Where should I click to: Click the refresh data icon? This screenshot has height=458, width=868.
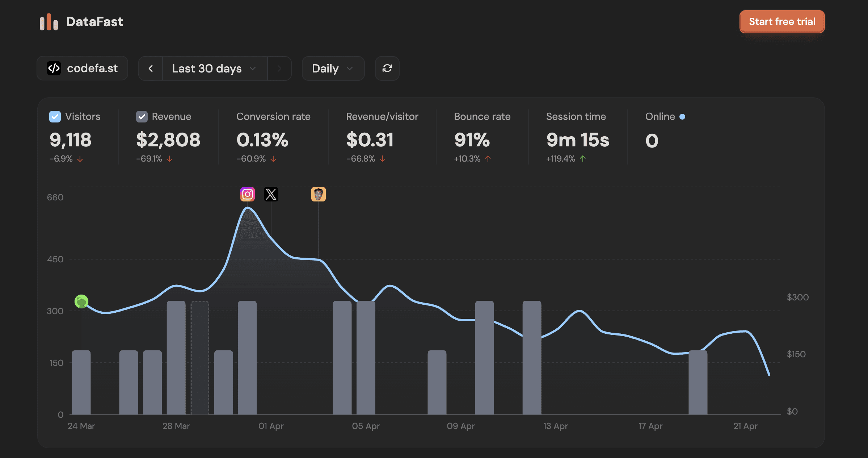point(387,68)
